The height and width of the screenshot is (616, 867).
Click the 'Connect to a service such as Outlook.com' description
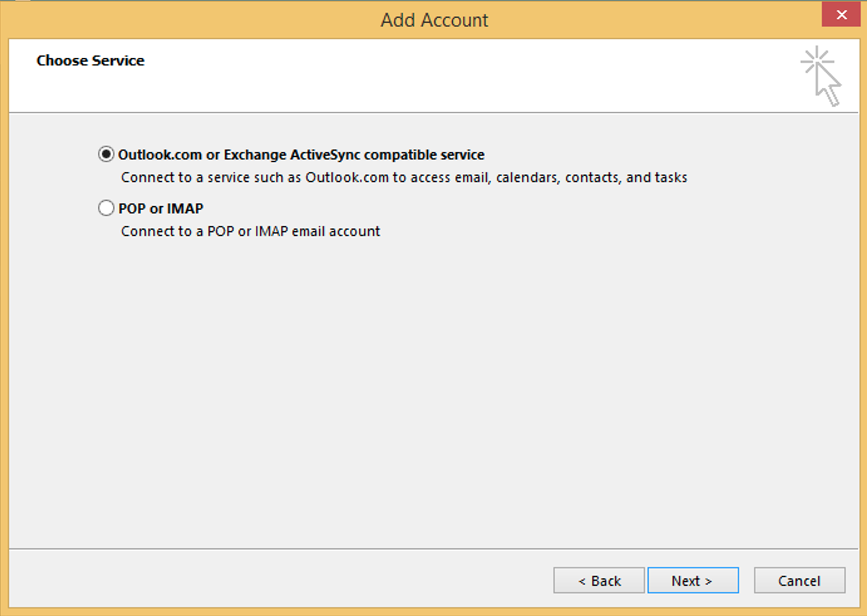[255, 178]
